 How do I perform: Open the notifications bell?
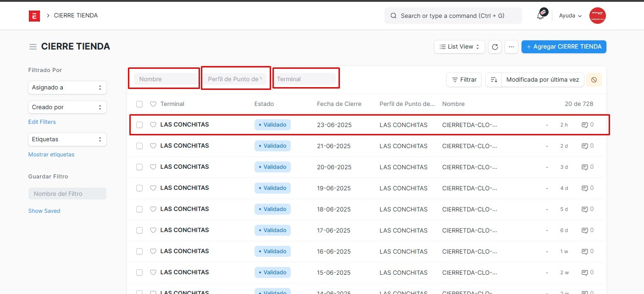tap(540, 16)
